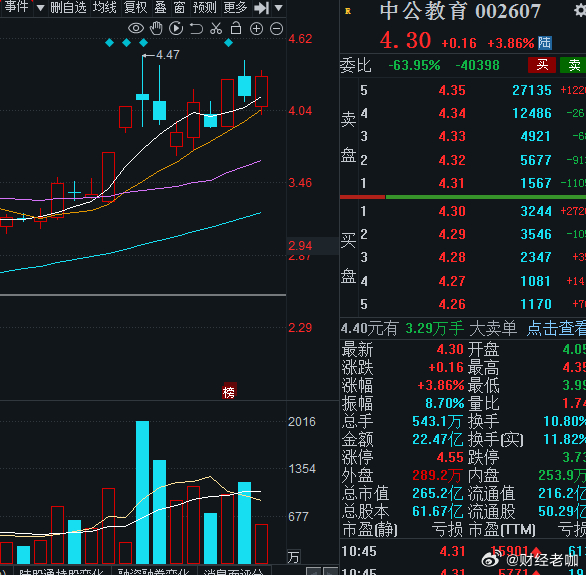The height and width of the screenshot is (575, 586).
Task: Click the 10:45 trade row priced 4.31
Action: [x=463, y=552]
